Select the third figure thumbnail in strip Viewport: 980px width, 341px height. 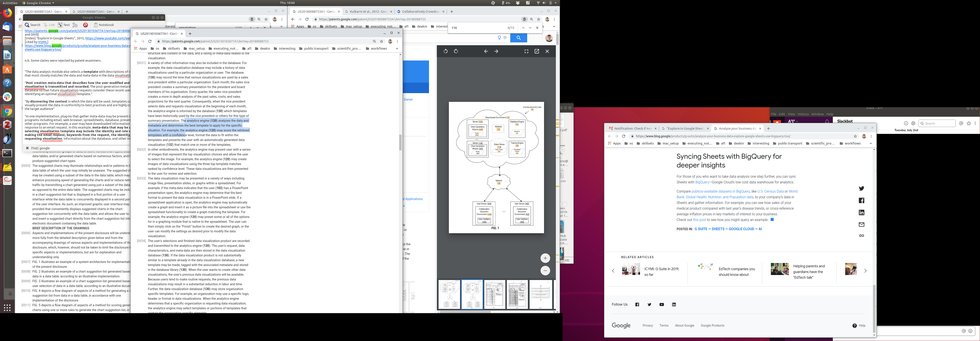[x=495, y=294]
